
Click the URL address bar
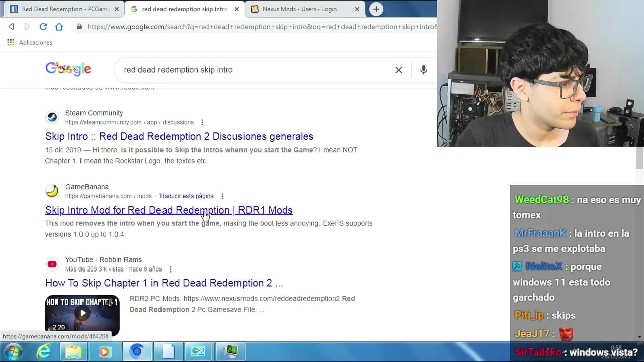click(262, 27)
